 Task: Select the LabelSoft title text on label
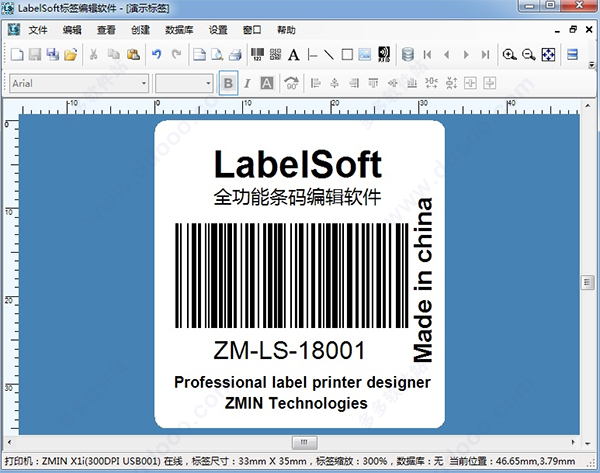coord(298,164)
